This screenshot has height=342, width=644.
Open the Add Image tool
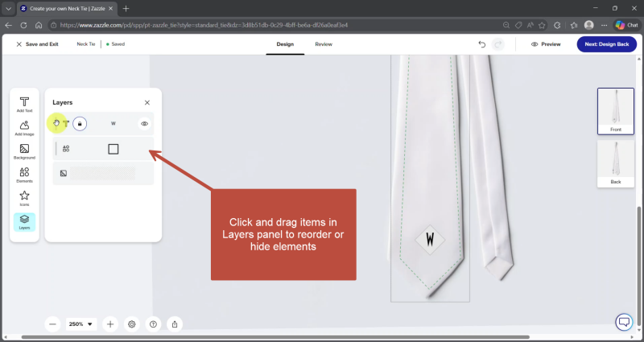24,128
